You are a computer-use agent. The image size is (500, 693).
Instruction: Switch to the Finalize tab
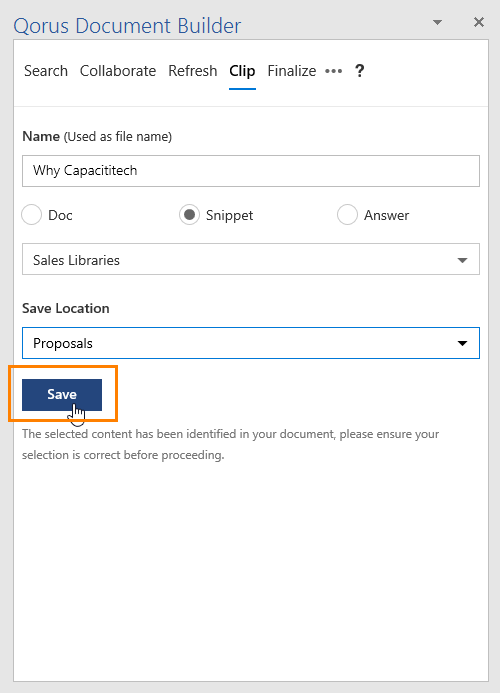pos(292,71)
